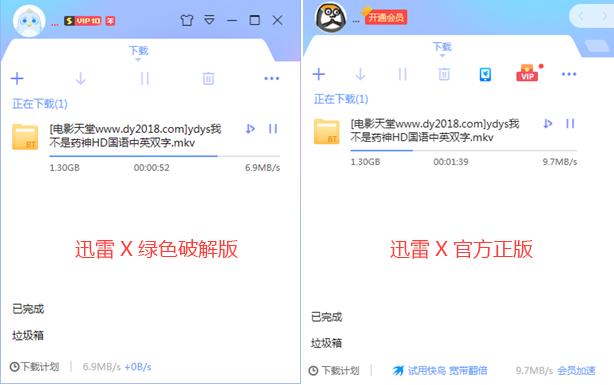Click the start download arrow in the left (cracked version) window

point(81,79)
